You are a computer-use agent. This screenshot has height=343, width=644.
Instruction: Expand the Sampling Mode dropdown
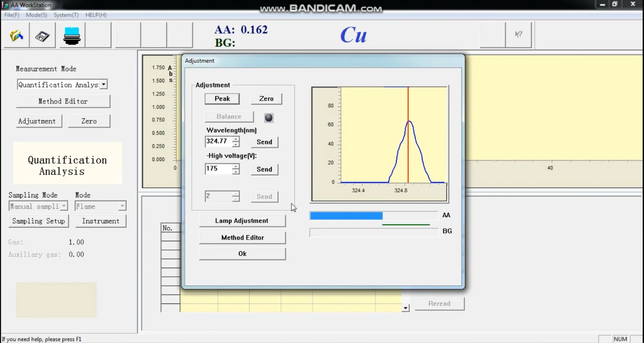[x=64, y=206]
